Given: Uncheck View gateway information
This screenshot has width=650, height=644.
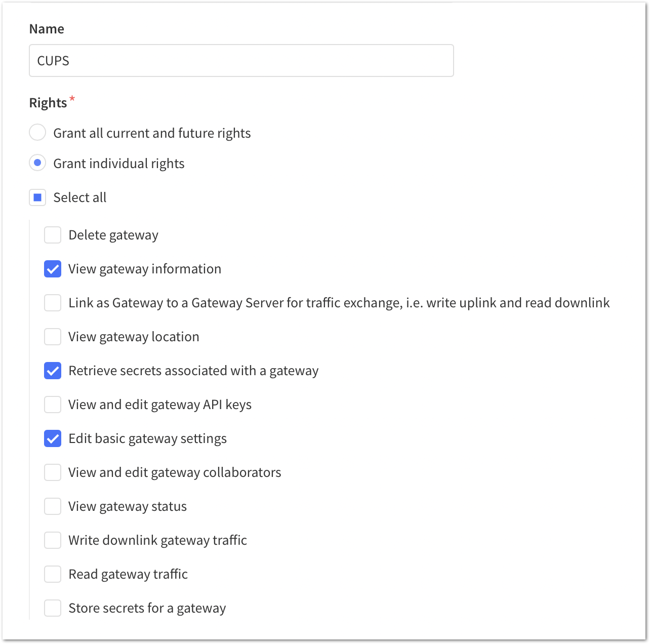Looking at the screenshot, I should [53, 269].
